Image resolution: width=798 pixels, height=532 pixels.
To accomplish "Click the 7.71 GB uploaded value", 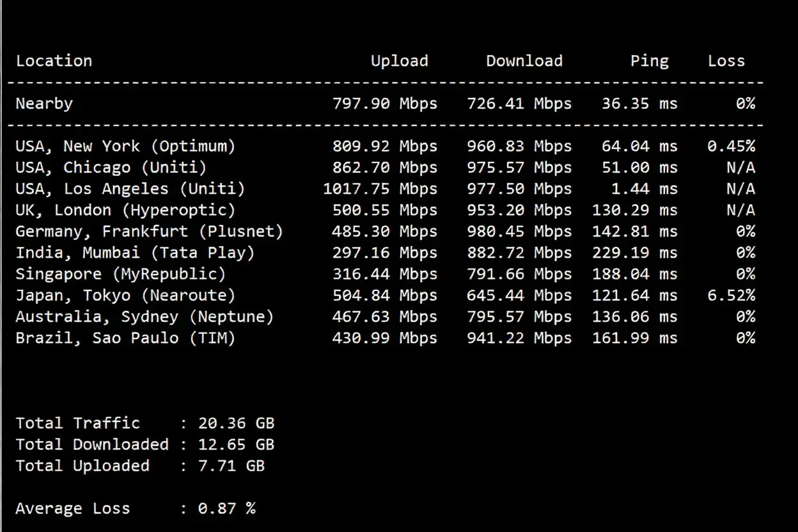I will click(231, 466).
